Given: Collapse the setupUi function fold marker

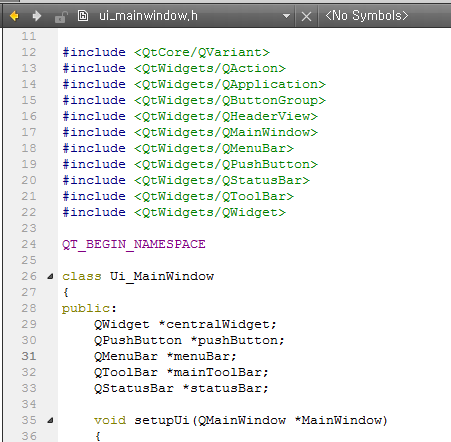Looking at the screenshot, I should pos(50,420).
